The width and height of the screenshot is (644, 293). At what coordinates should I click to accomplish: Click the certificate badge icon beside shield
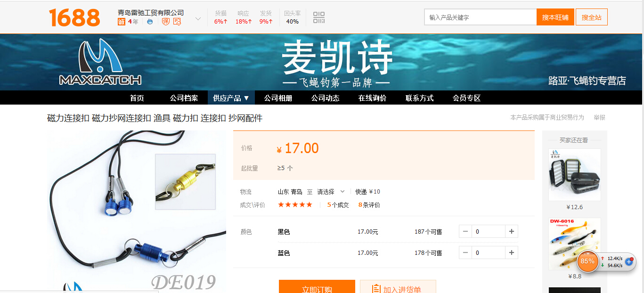(177, 21)
